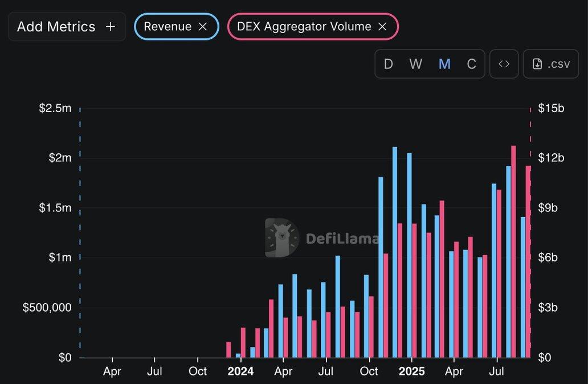Click the tallest pink volume bar
The image size is (588, 384).
coord(513,251)
